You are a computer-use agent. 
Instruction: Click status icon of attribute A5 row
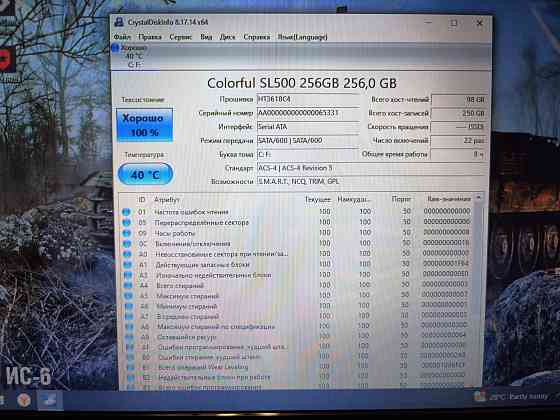pos(129,296)
